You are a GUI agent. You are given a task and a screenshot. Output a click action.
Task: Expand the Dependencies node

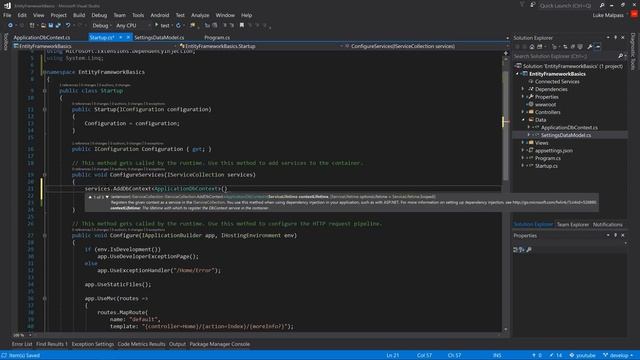click(x=523, y=89)
